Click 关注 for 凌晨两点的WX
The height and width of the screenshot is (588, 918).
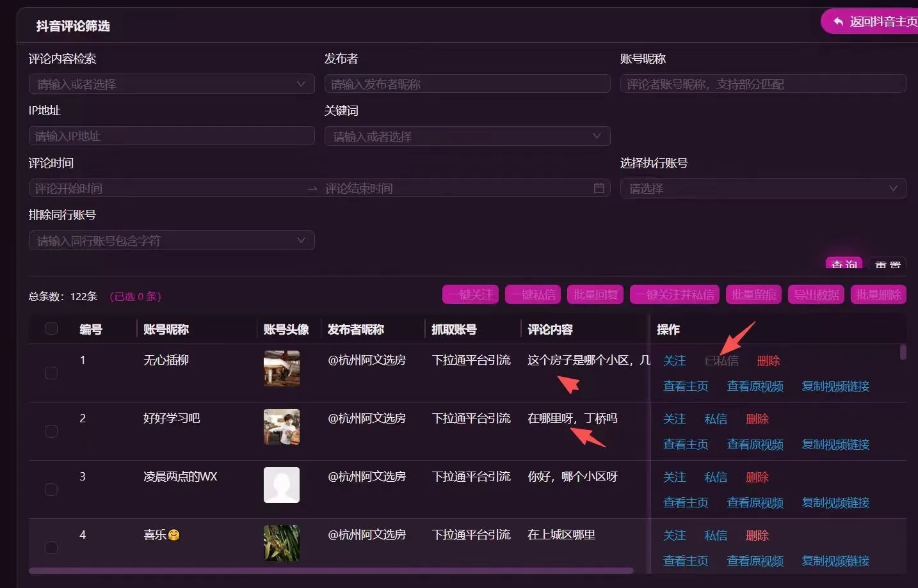pos(675,477)
